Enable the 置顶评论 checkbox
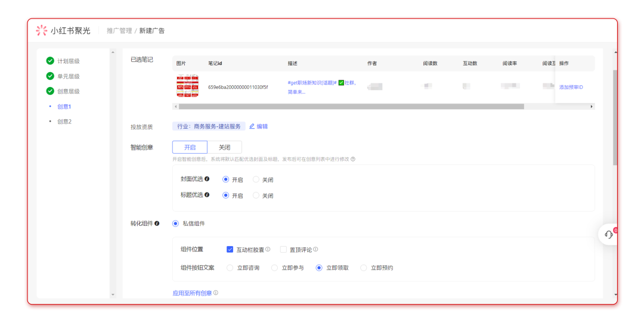Viewport: 644px width, 326px height. [x=284, y=250]
